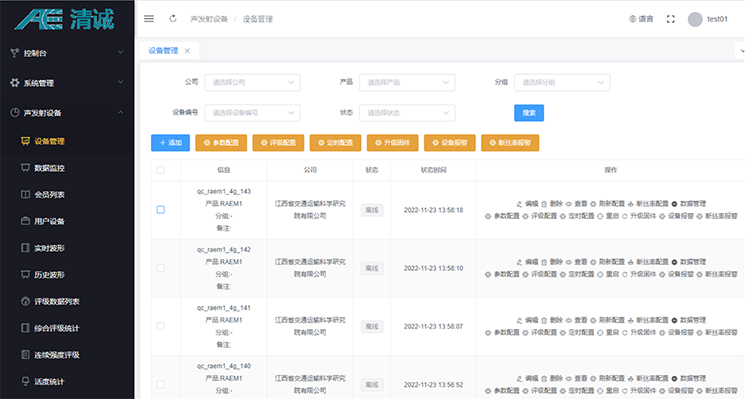Open the 产品 product dropdown

tap(407, 82)
